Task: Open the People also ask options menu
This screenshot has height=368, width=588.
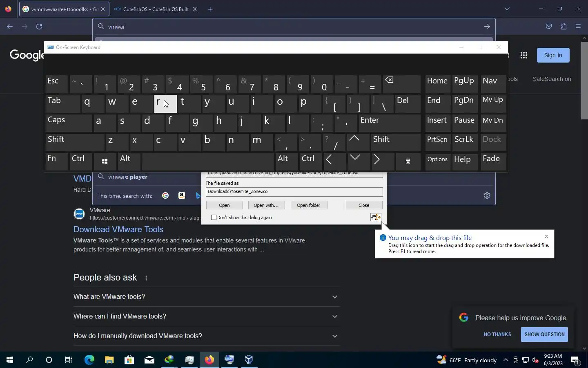Action: 146,278
